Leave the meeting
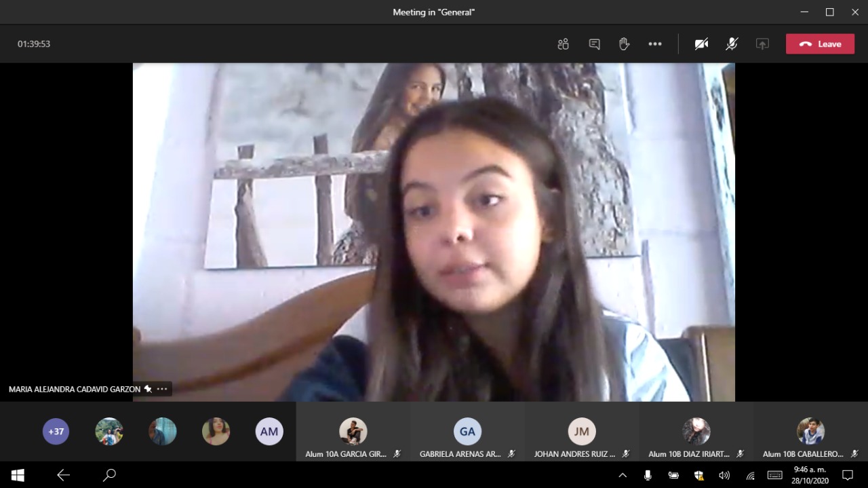868x488 pixels. 820,44
